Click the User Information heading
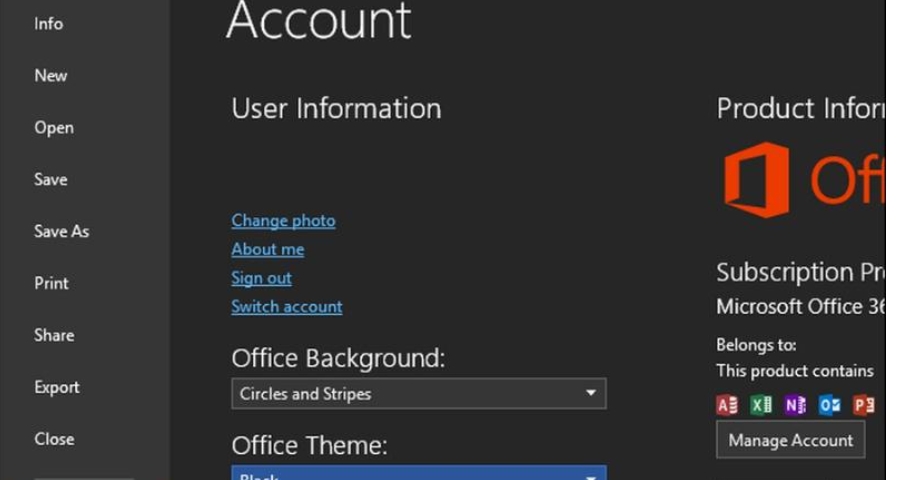898x480 pixels. (337, 108)
